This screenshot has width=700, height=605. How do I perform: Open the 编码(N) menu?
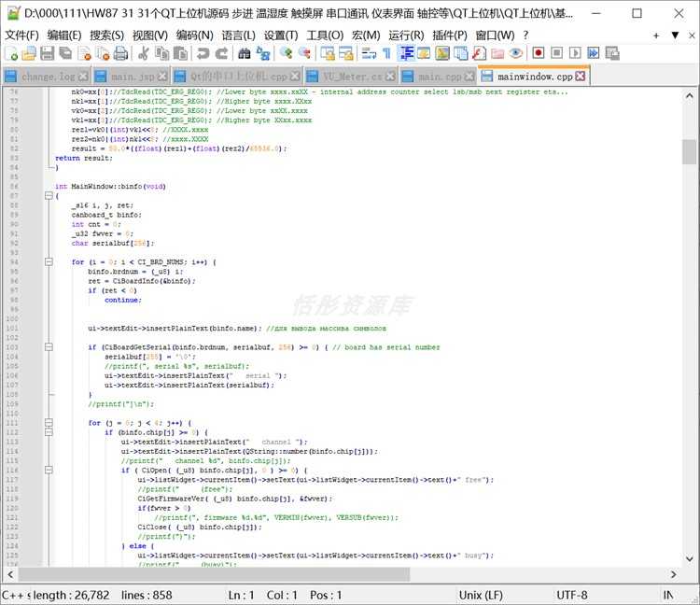(194, 35)
